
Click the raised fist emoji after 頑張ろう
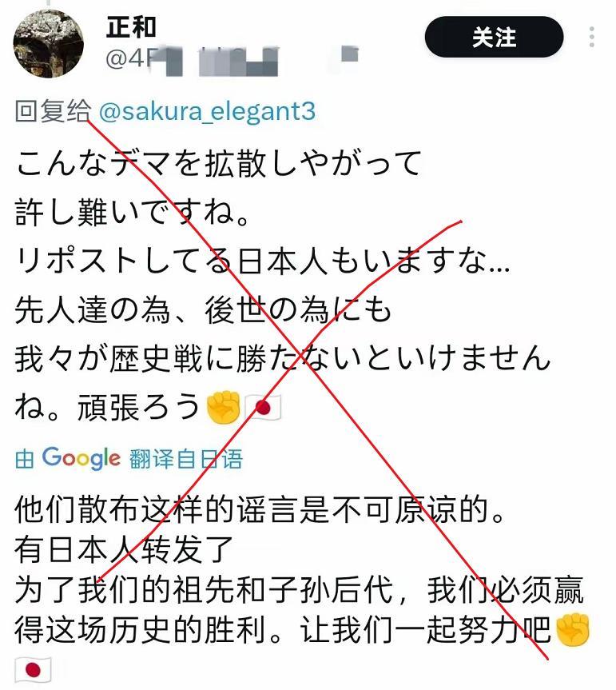[x=224, y=406]
